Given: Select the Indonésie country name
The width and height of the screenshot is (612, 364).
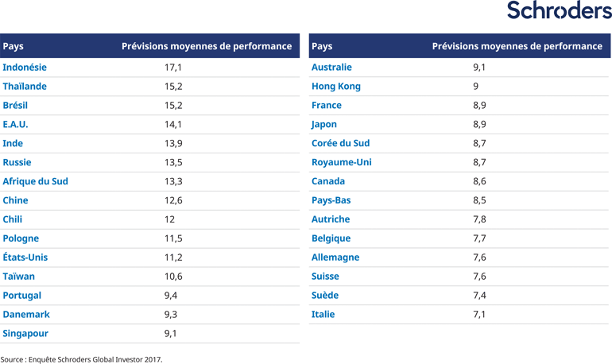Looking at the screenshot, I should 25,68.
